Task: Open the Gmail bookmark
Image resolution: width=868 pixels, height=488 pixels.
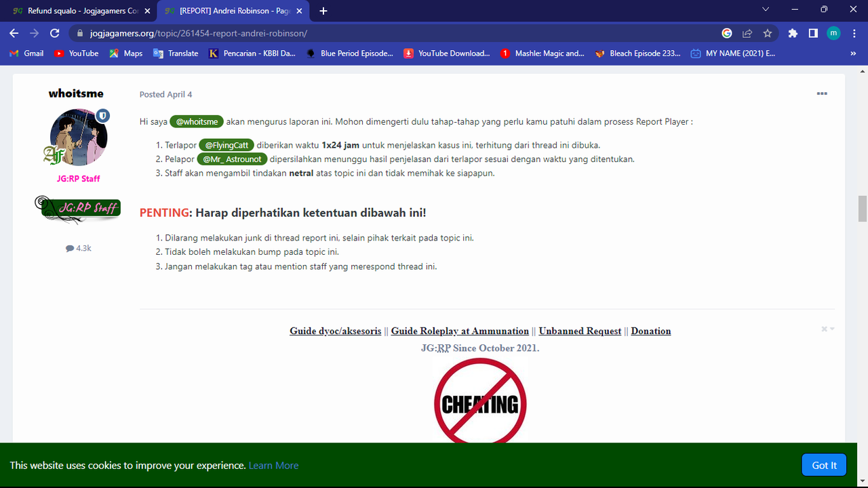Action: tap(27, 53)
